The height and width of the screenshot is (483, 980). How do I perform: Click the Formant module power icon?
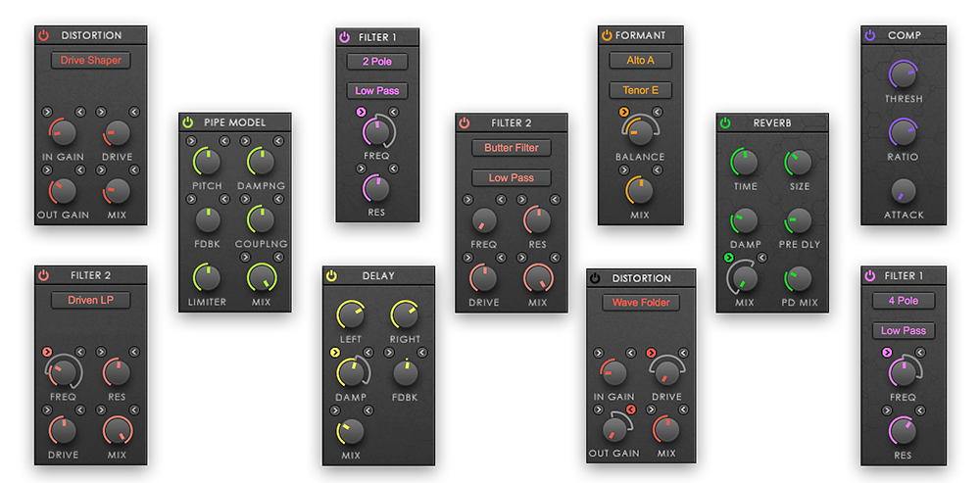tap(607, 35)
